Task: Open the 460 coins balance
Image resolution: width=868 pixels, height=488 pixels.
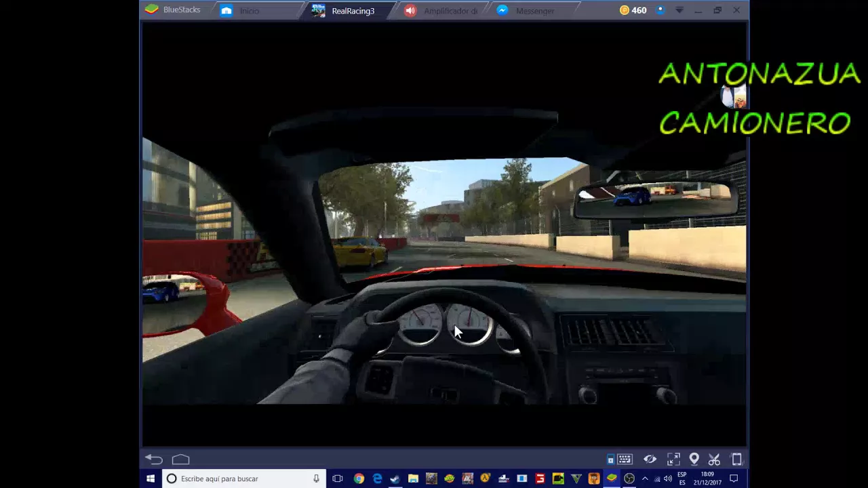Action: click(x=633, y=10)
